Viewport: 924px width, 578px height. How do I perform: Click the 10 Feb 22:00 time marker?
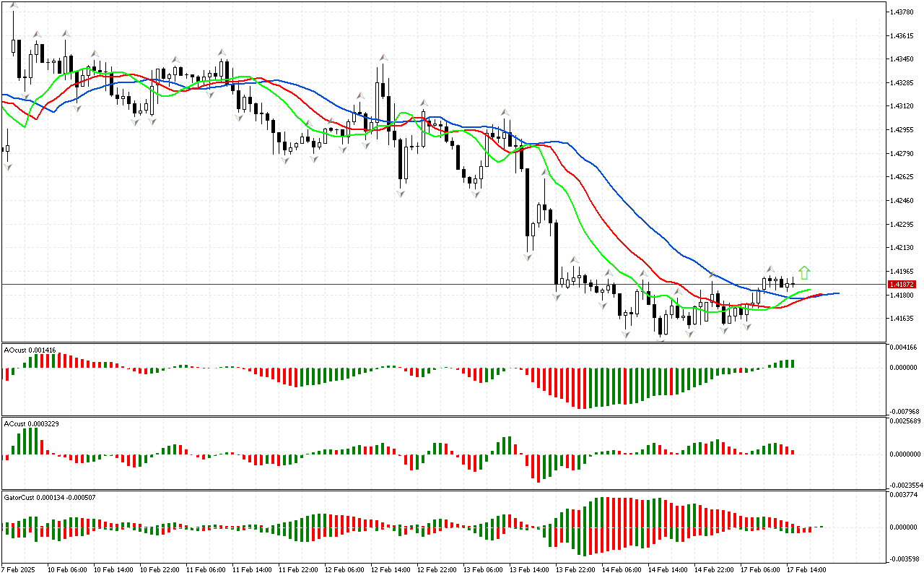[x=159, y=570]
